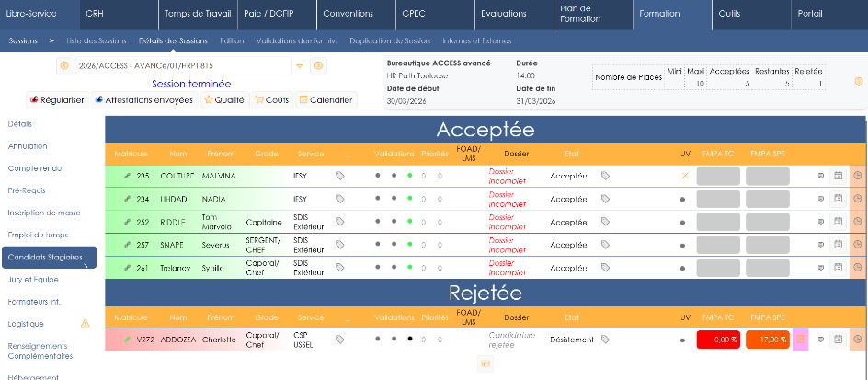Select Candidats Stagiaires in the sidebar
This screenshot has height=380, width=868.
49,258
